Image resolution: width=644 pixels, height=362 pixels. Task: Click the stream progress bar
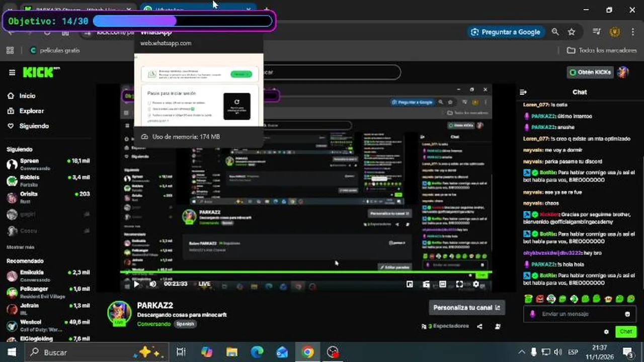point(306,273)
